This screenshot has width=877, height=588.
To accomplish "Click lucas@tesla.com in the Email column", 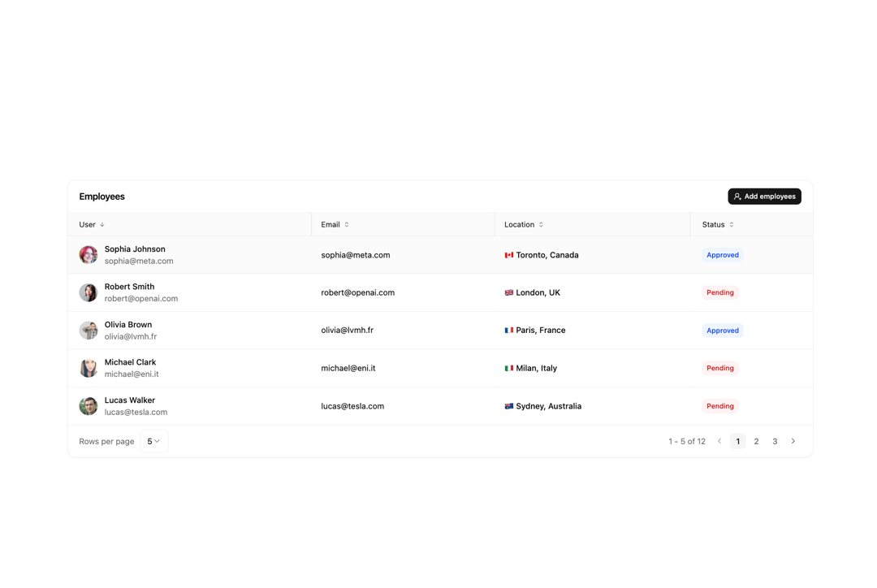I will [x=352, y=406].
